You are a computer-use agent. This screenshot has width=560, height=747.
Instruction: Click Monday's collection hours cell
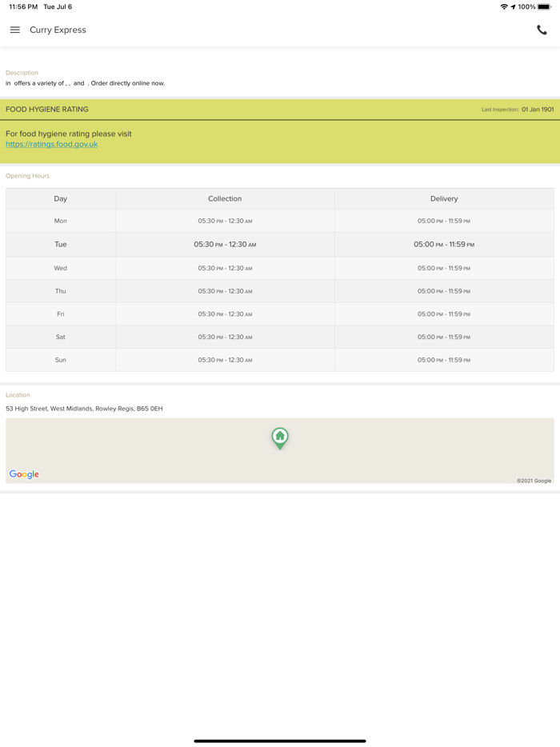point(225,221)
